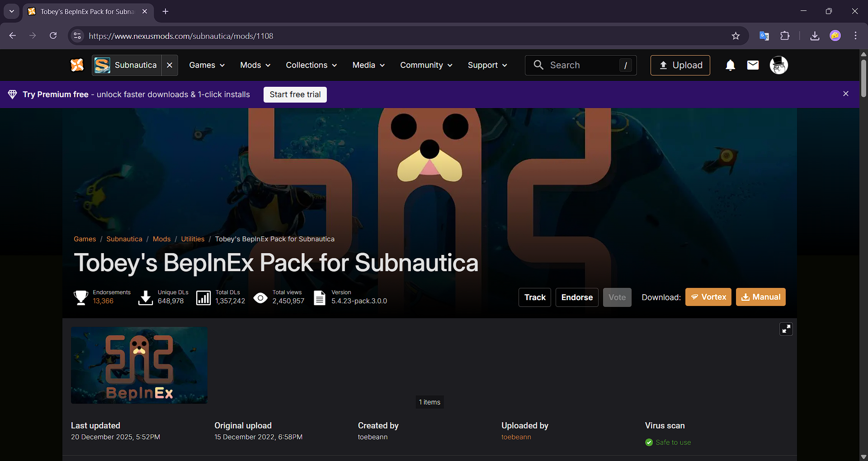Open Google Translate icon
Viewport: 868px width, 461px height.
pyautogui.click(x=764, y=36)
